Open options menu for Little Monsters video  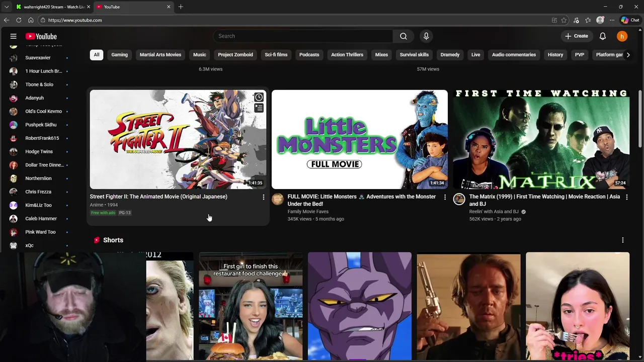point(445,197)
